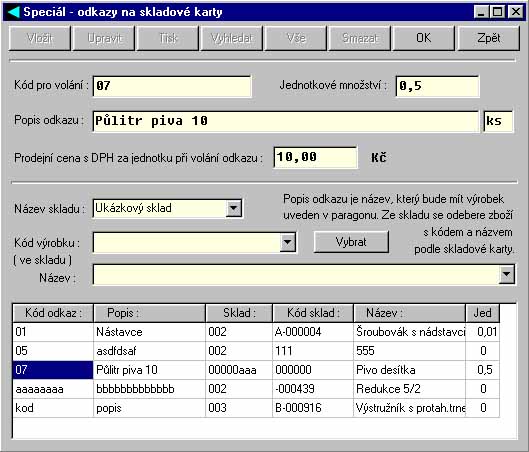
Task: Select row with code 05
Action: 53,351
